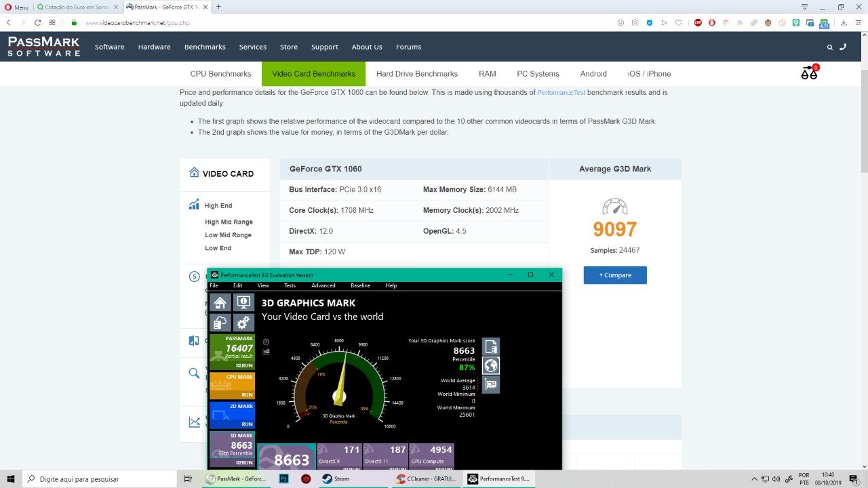Open the RAM benchmarks tab
This screenshot has height=488, width=868.
coord(487,74)
